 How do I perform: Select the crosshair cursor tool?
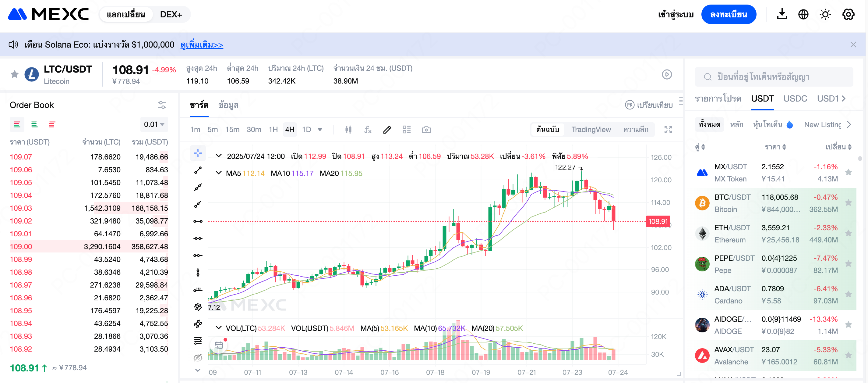(198, 153)
